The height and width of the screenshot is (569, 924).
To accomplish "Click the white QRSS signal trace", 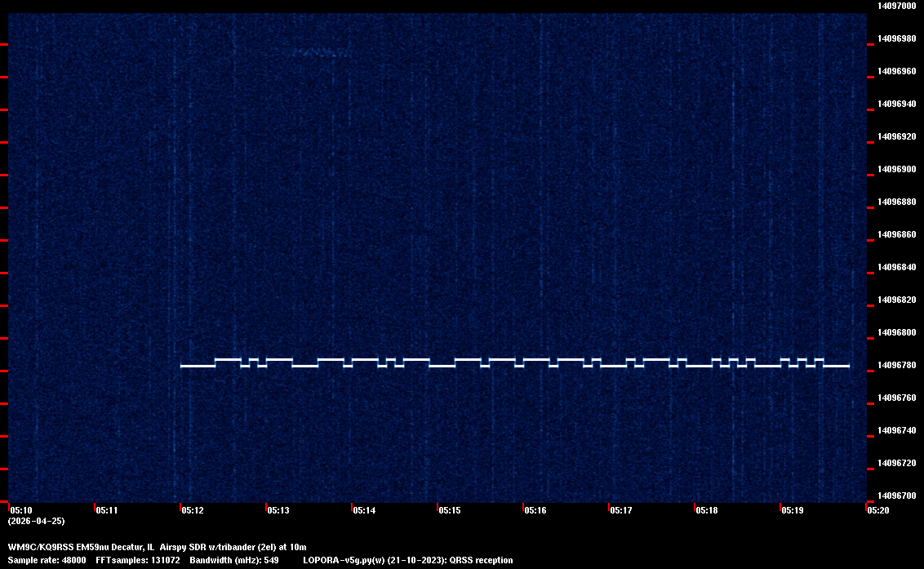I will click(514, 363).
